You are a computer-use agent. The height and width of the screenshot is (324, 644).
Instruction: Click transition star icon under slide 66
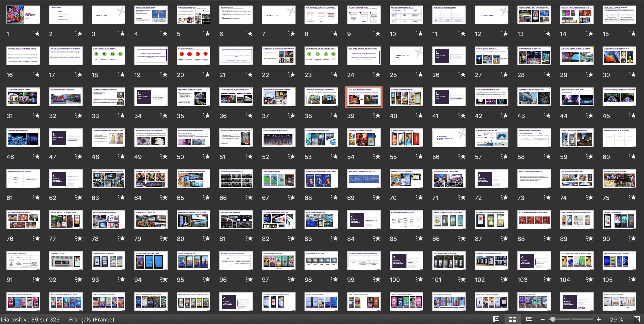[249, 198]
